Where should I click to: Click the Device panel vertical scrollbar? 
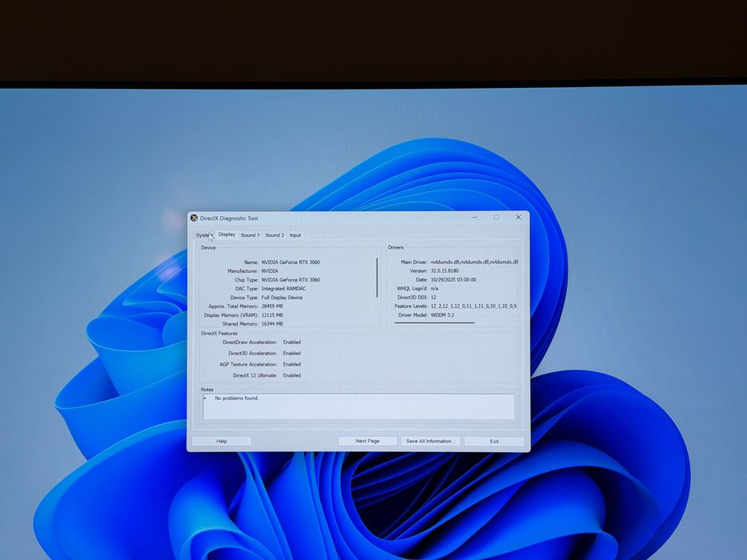pyautogui.click(x=377, y=278)
